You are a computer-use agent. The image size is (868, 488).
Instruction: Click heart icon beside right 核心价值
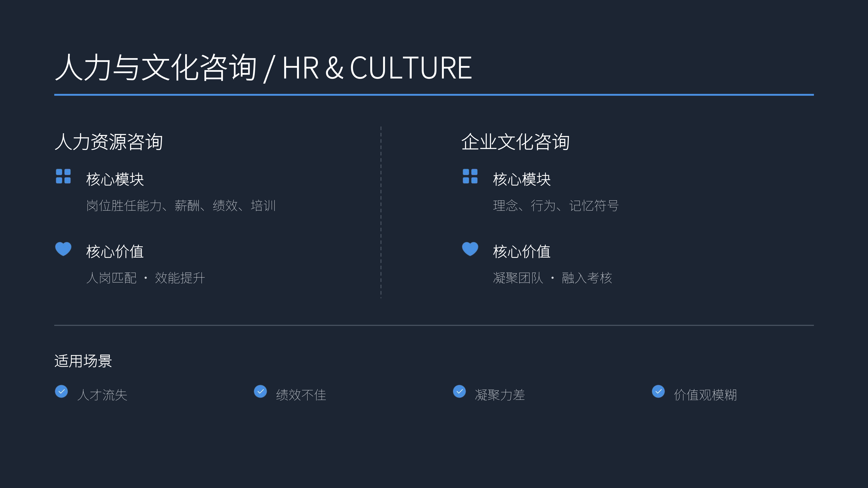coord(470,249)
